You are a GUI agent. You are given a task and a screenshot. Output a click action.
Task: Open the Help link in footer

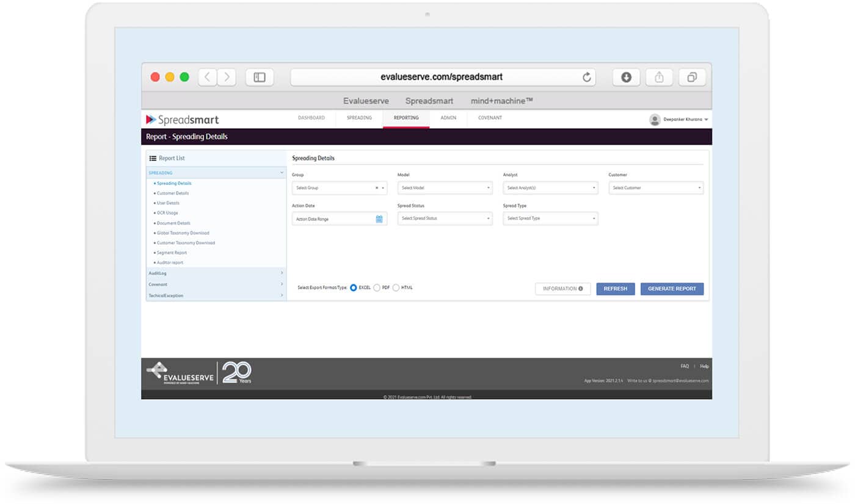click(704, 366)
